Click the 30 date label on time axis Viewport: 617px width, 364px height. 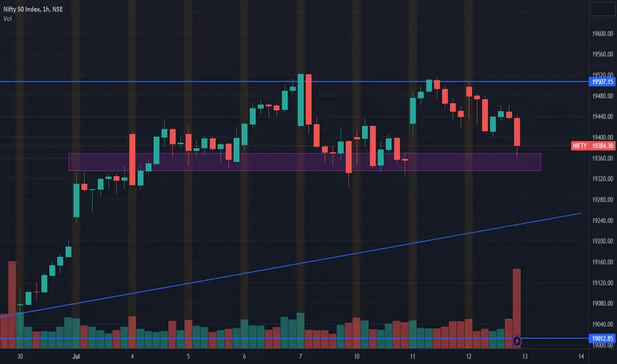coord(20,357)
